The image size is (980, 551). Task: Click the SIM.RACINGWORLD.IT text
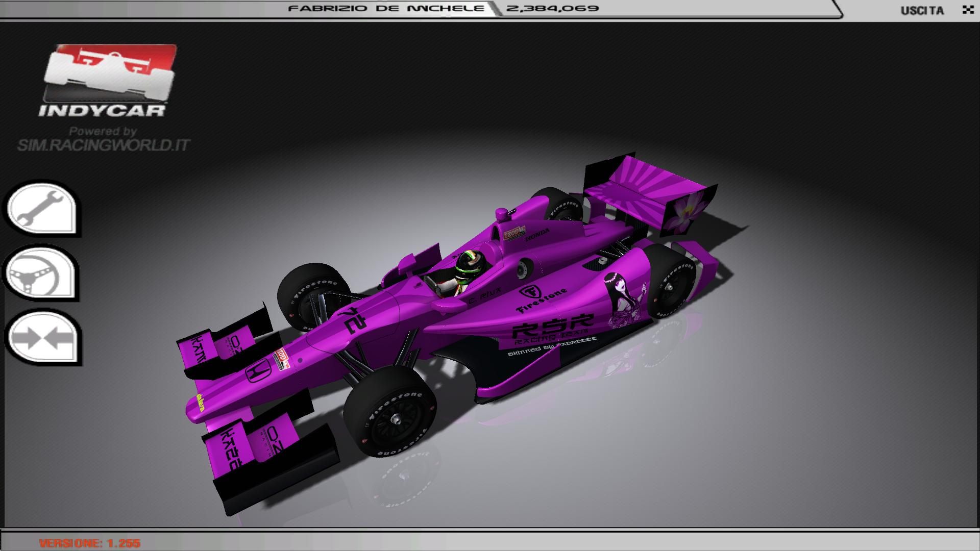point(104,145)
